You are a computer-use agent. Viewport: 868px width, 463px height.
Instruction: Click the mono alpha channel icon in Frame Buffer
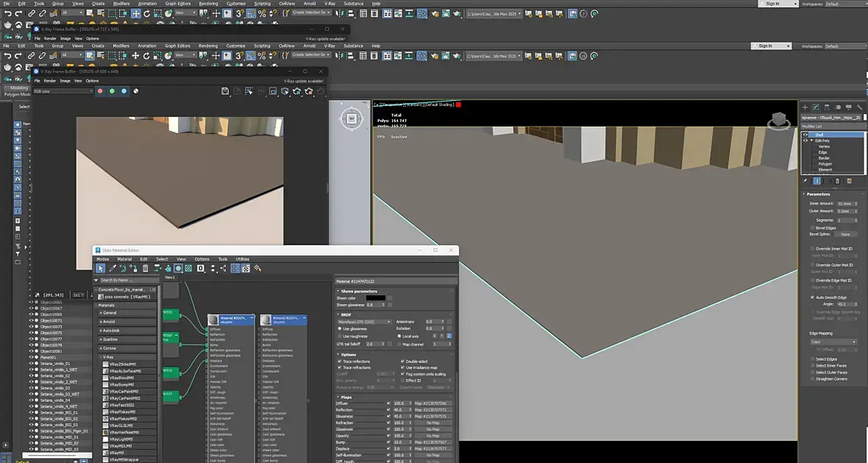click(135, 91)
